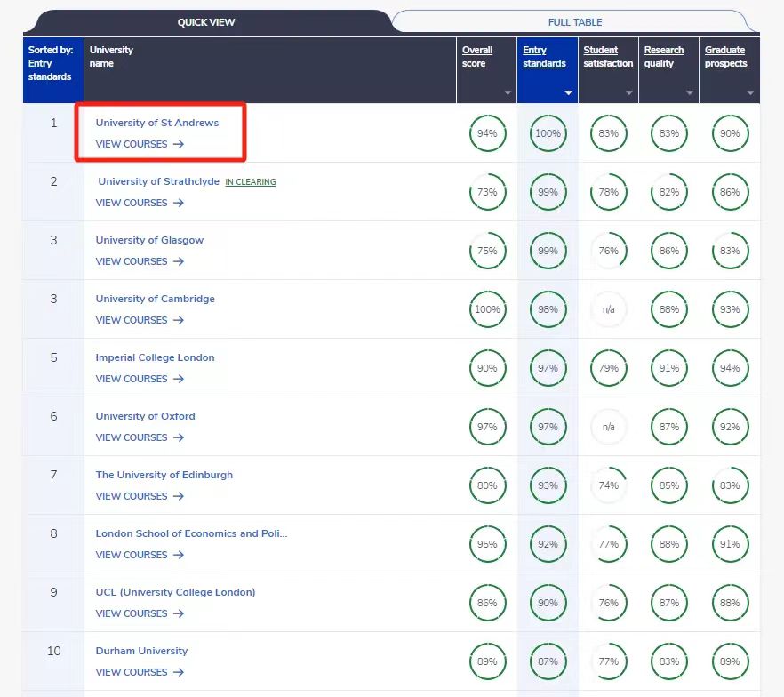Click St Andrews 100% entry standards circle
The image size is (784, 697).
coord(548,133)
